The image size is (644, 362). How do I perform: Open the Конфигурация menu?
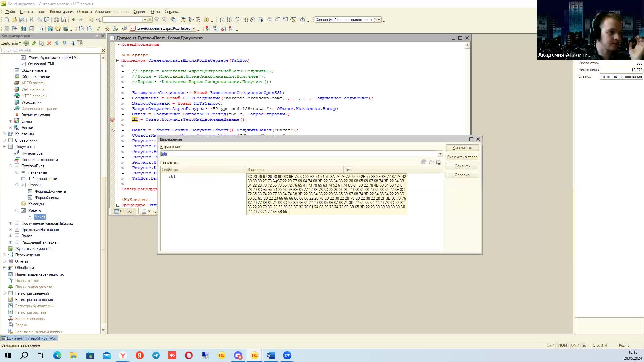pyautogui.click(x=62, y=12)
